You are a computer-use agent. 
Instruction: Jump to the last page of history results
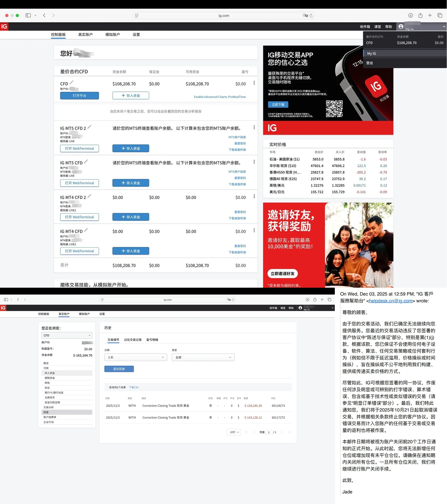(289, 432)
